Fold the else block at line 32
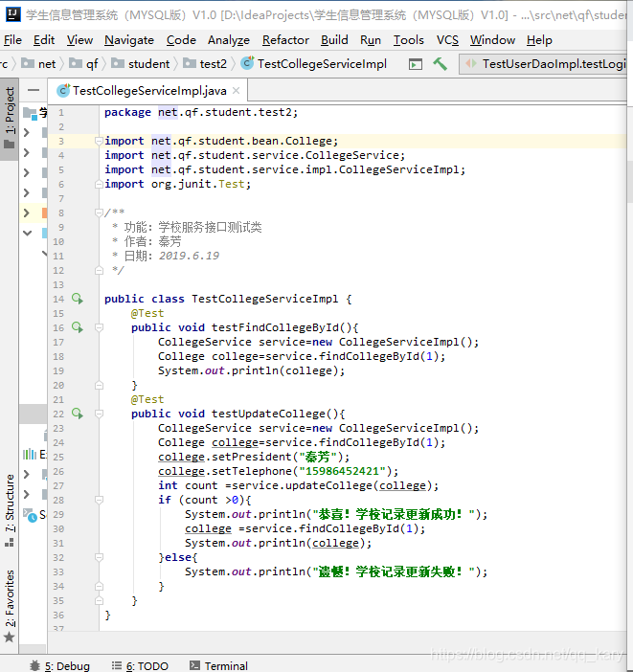This screenshot has width=633, height=672. (x=99, y=557)
